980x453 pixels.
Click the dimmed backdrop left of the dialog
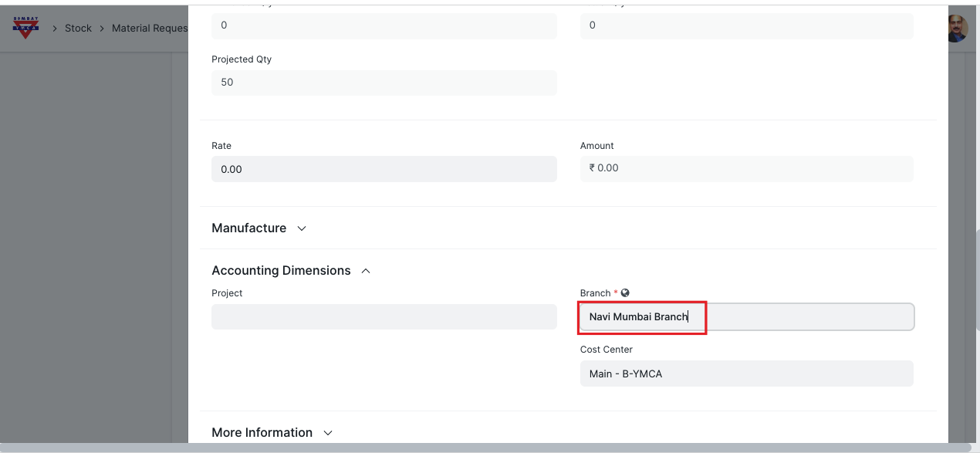(x=93, y=232)
